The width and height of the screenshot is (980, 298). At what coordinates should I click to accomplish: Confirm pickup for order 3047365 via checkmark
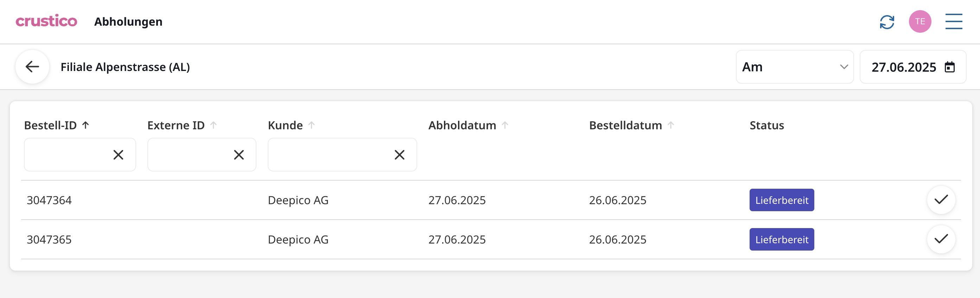tap(942, 239)
